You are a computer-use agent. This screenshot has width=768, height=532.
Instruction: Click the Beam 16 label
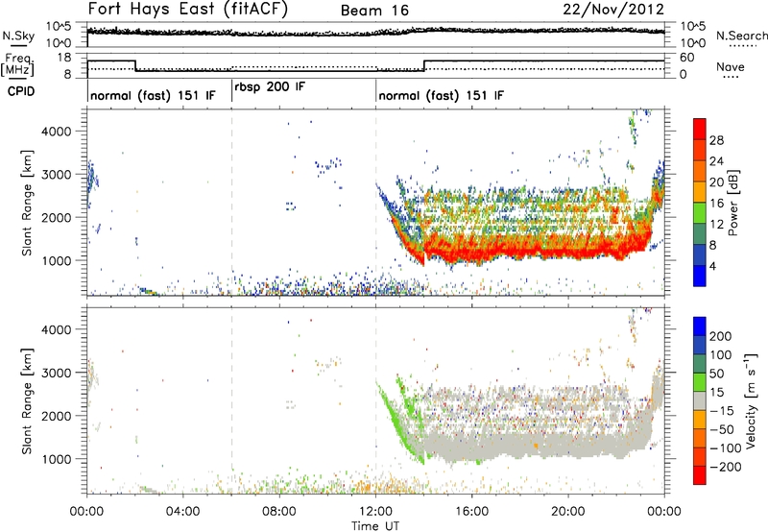coord(374,11)
